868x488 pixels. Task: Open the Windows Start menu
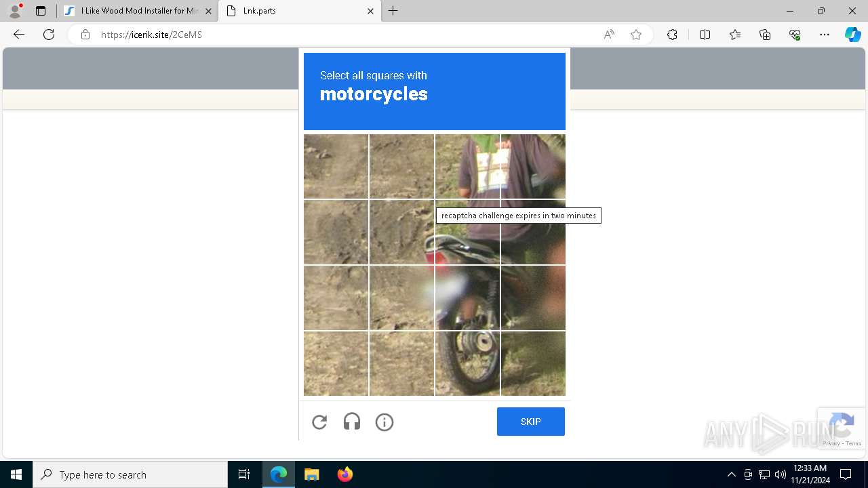[x=16, y=474]
